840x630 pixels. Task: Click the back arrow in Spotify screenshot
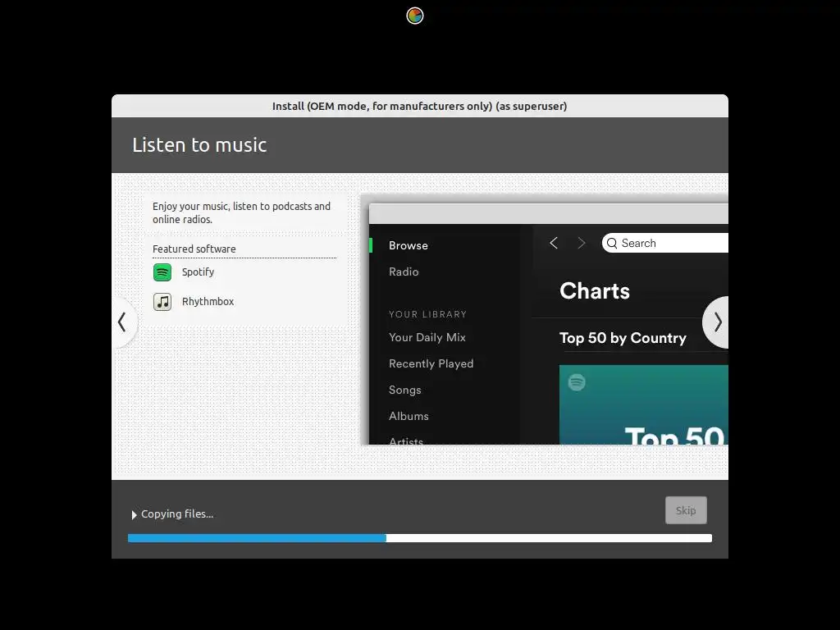[x=554, y=243]
